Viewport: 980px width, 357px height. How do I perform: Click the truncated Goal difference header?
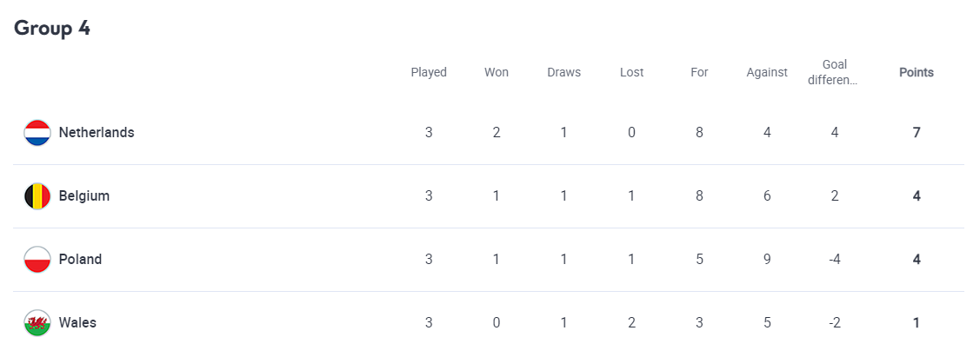click(x=834, y=72)
